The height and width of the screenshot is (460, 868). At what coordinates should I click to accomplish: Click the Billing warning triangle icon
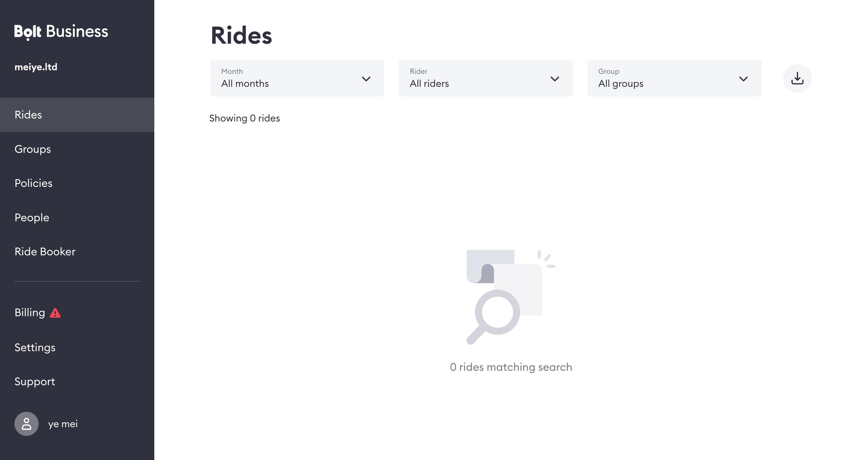(55, 313)
